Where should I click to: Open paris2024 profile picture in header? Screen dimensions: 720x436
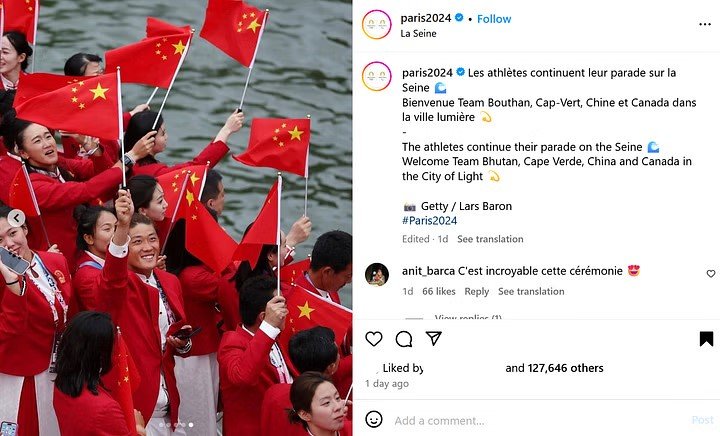pos(377,24)
